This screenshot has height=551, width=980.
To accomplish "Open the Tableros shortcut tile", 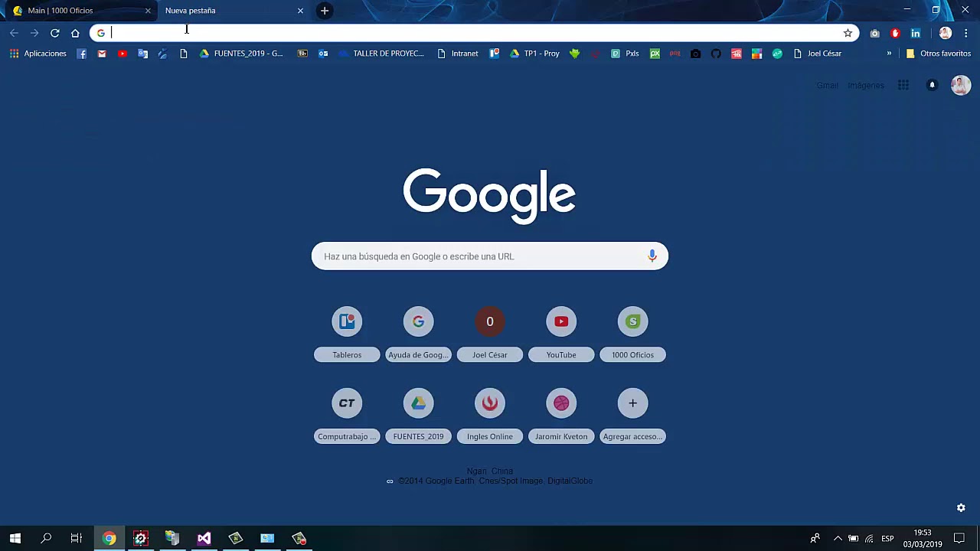I will click(x=347, y=334).
